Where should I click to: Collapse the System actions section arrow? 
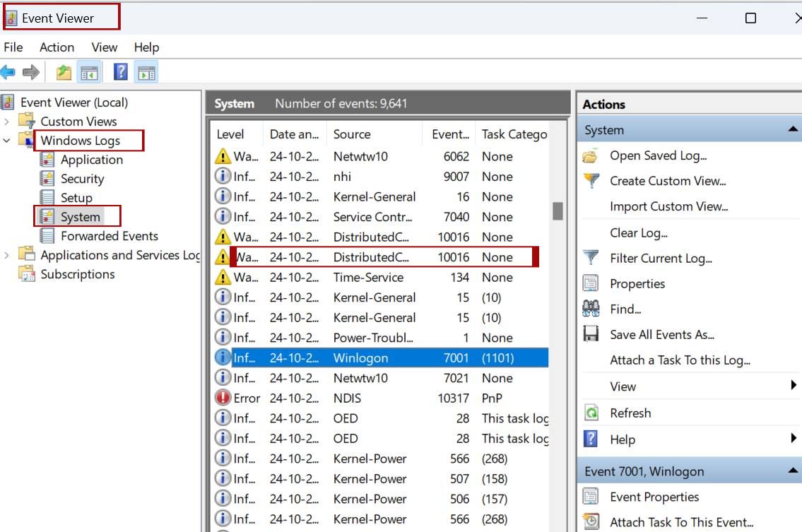[x=793, y=130]
